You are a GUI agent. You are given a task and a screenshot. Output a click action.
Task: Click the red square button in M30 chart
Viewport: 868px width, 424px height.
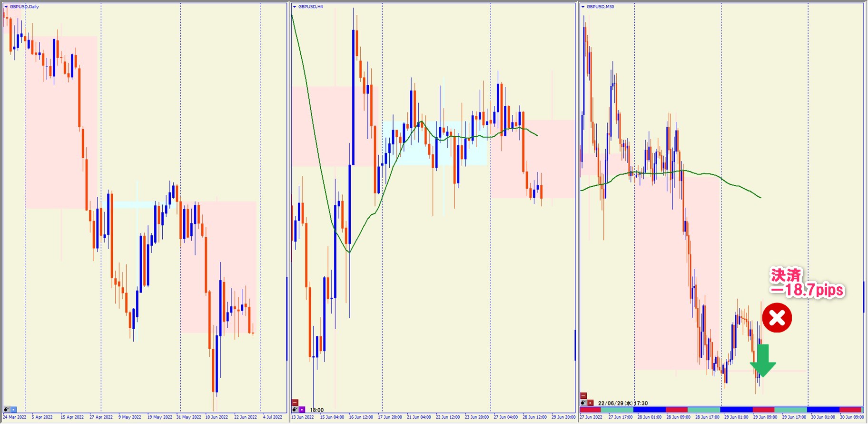pyautogui.click(x=590, y=403)
